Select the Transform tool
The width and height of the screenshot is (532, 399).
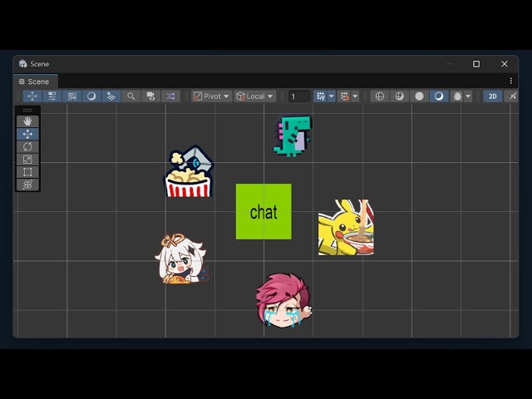[x=27, y=185]
